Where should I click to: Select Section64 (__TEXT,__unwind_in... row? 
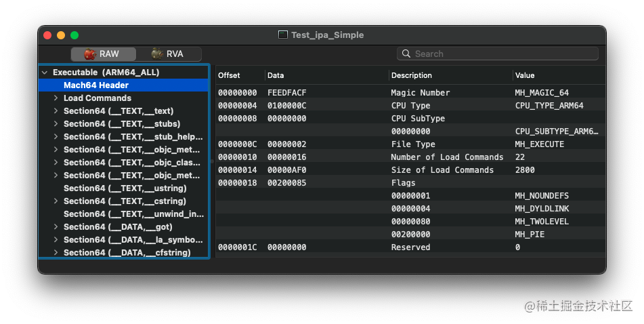point(123,214)
